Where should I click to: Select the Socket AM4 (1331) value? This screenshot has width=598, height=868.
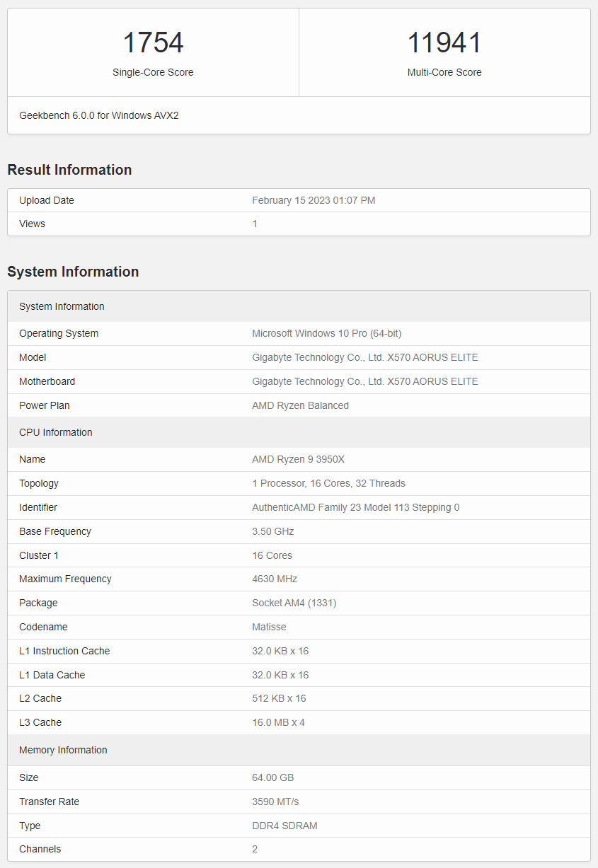coord(294,603)
